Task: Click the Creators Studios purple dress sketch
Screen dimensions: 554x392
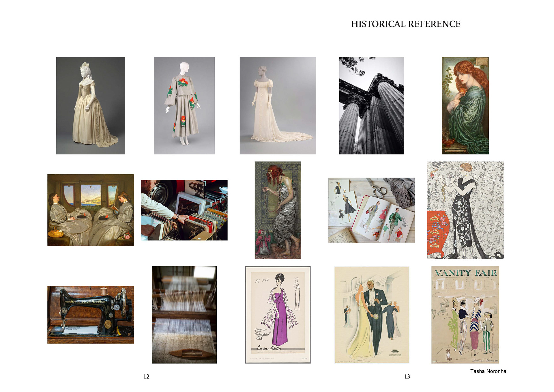Action: click(278, 315)
